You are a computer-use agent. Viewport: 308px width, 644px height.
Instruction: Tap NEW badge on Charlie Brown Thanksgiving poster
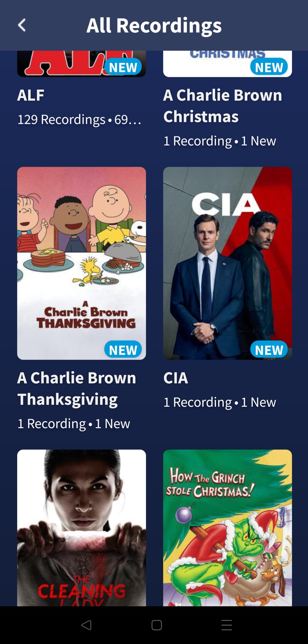click(x=123, y=349)
